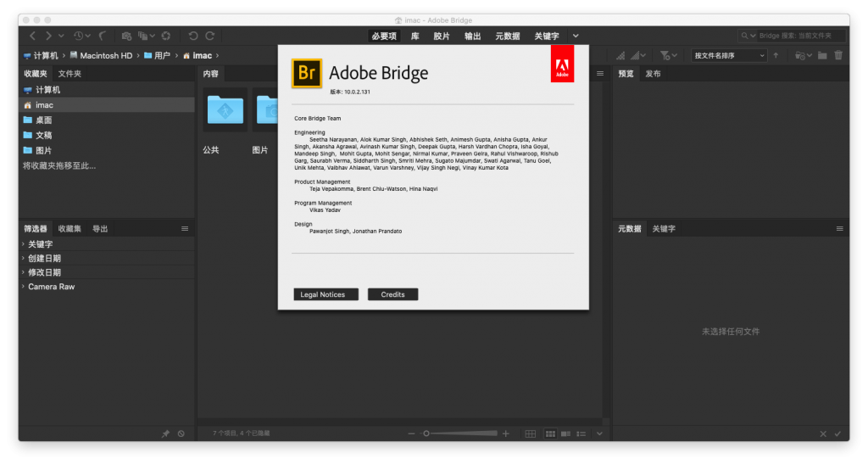Open the filter by rating funnel
Viewport: 868px width, 464px height.
(x=669, y=55)
